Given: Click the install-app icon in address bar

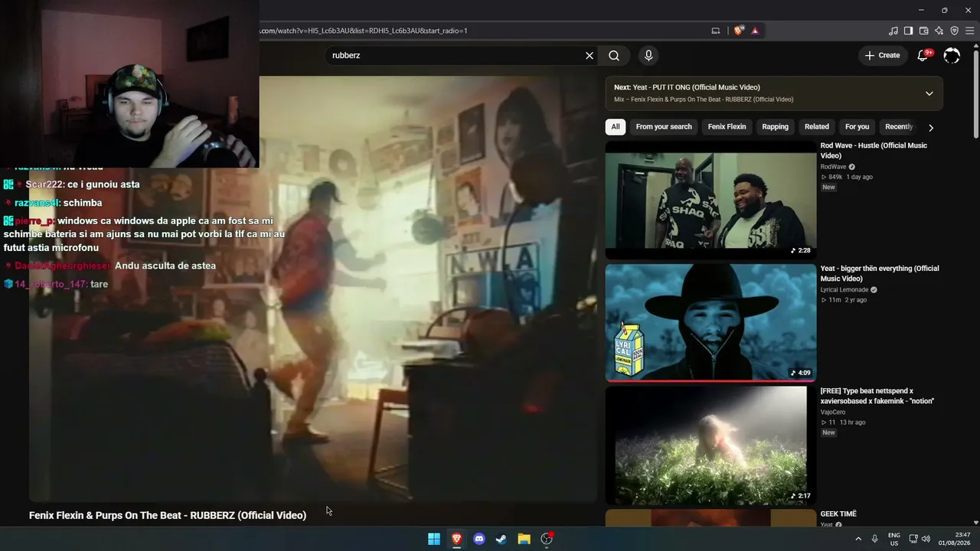Looking at the screenshot, I should (x=716, y=31).
